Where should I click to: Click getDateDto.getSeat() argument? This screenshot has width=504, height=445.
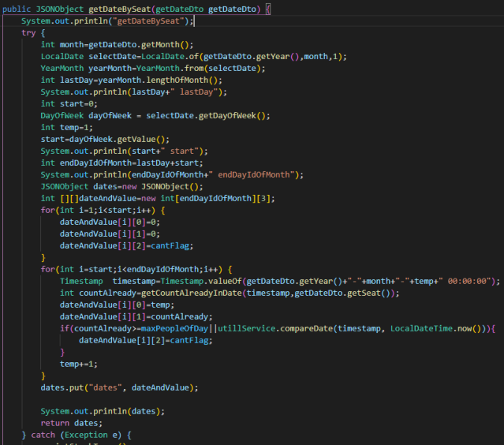[342, 294]
